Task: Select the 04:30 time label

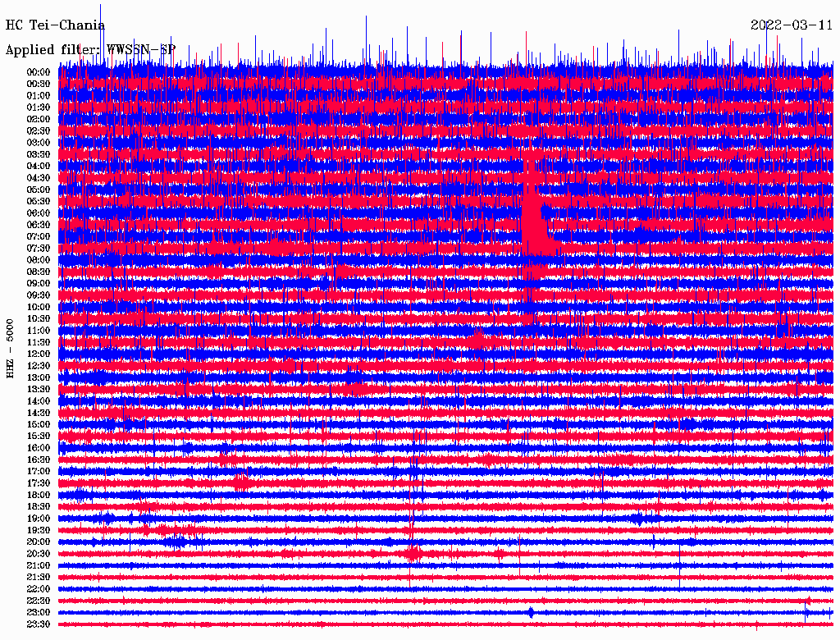Action: (x=39, y=178)
